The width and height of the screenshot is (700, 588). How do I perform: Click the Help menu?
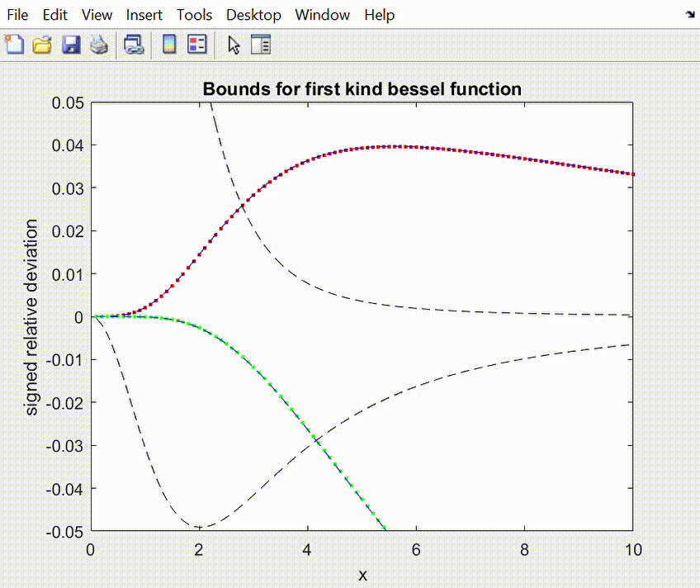(379, 15)
